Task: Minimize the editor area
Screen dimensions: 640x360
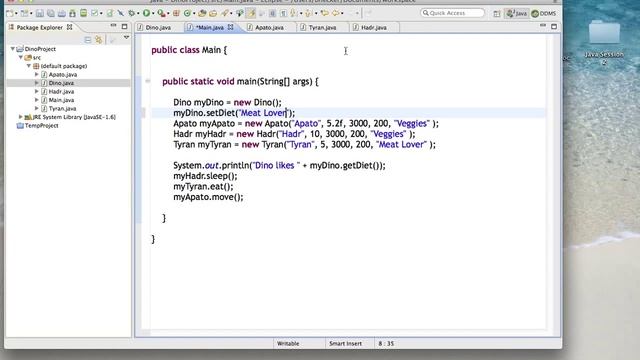Action: pos(543,26)
